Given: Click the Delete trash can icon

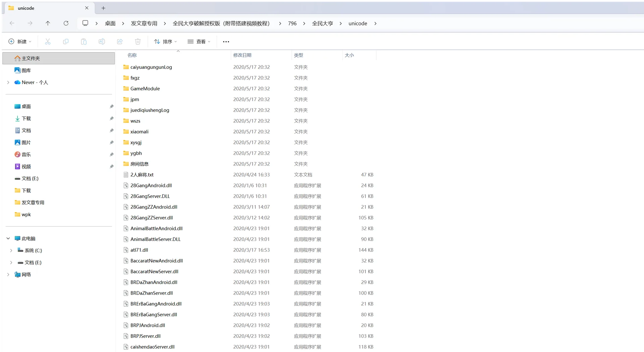Looking at the screenshot, I should 138,42.
